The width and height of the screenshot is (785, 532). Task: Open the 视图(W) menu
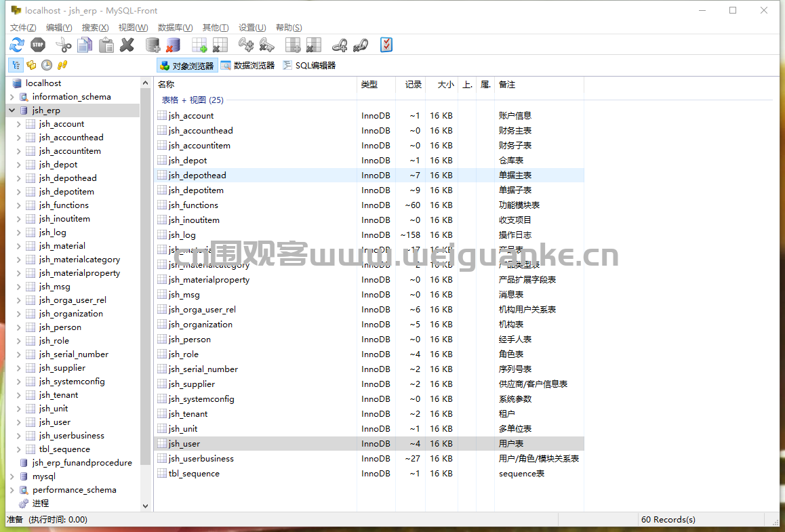click(x=133, y=28)
